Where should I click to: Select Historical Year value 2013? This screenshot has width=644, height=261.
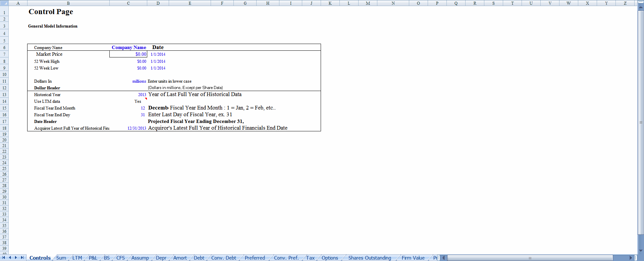(x=142, y=95)
